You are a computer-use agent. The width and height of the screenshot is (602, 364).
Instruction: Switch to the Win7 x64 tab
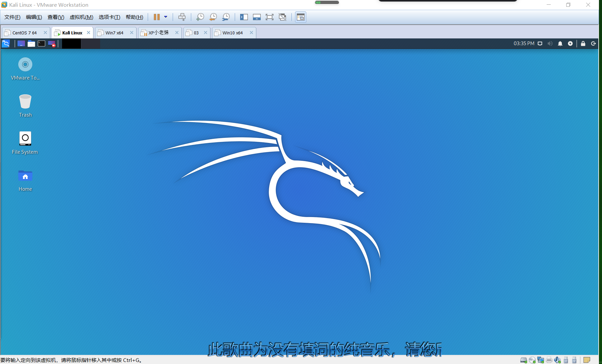click(114, 33)
